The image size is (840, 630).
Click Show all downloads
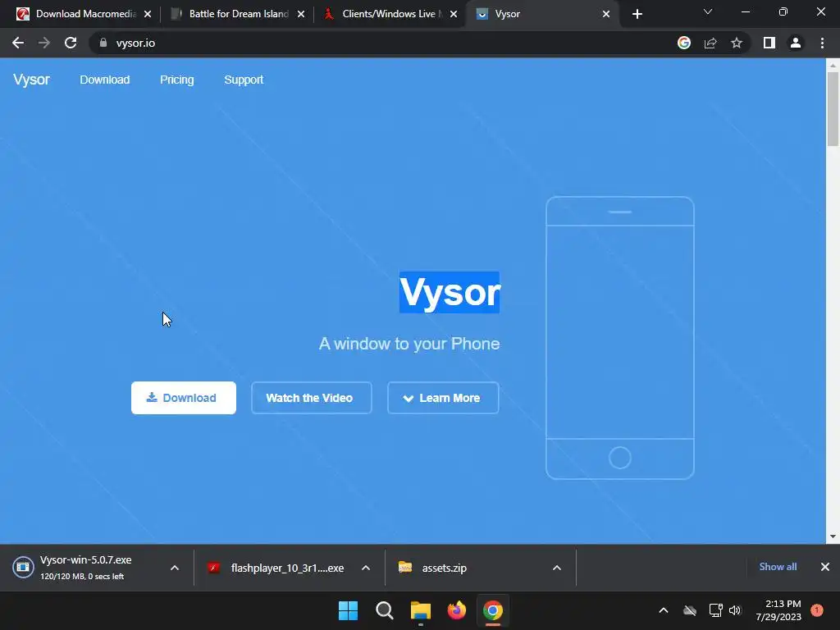(x=778, y=567)
